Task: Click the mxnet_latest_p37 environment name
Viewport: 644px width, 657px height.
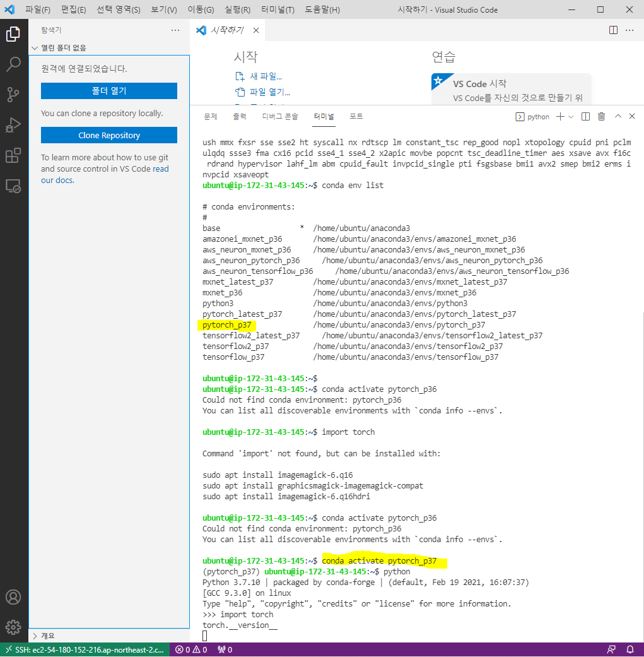Action: [x=237, y=282]
